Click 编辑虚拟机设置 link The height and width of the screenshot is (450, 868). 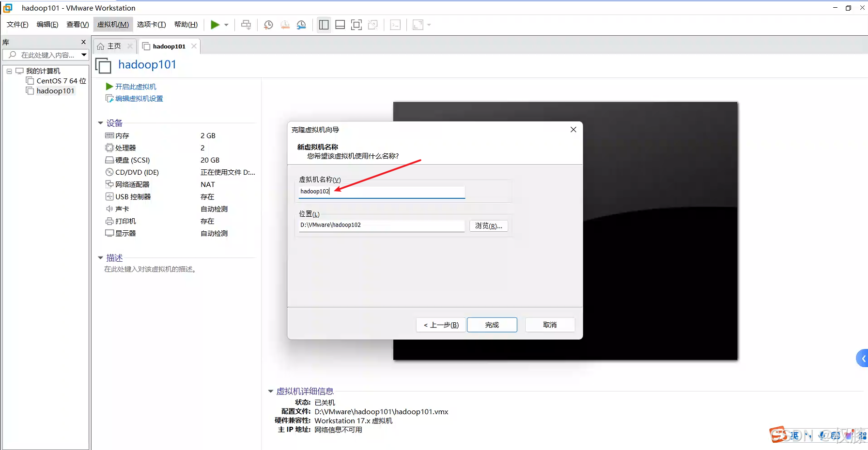click(x=134, y=99)
